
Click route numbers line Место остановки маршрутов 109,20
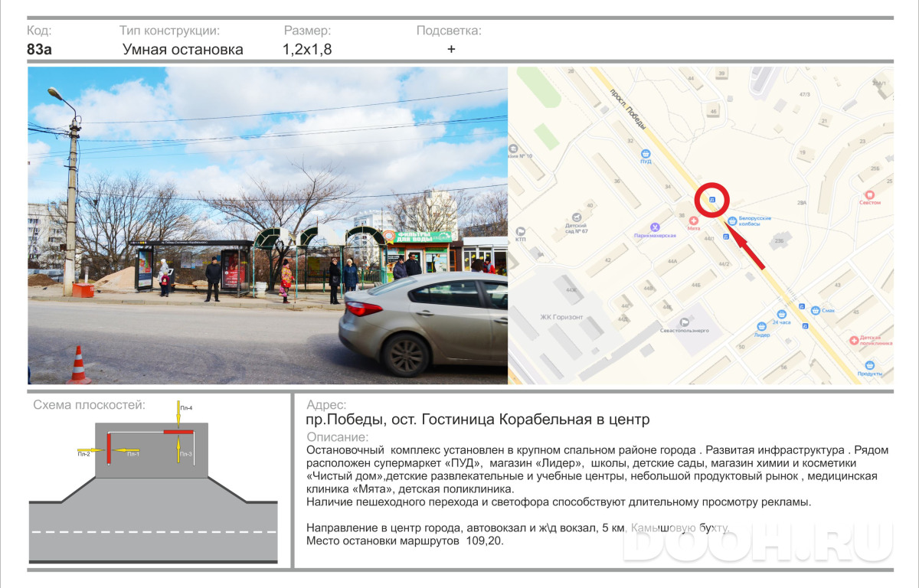(x=405, y=541)
